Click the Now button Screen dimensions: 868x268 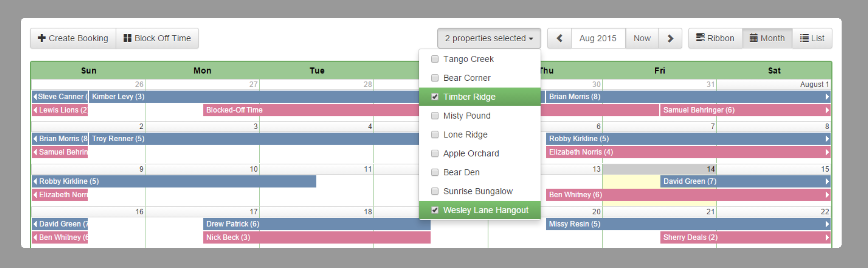642,38
